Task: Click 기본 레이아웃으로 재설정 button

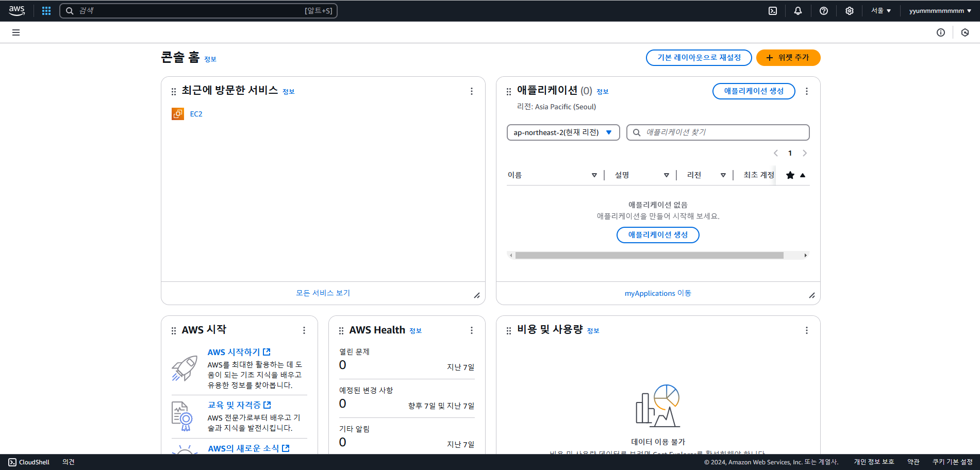Action: [699, 58]
